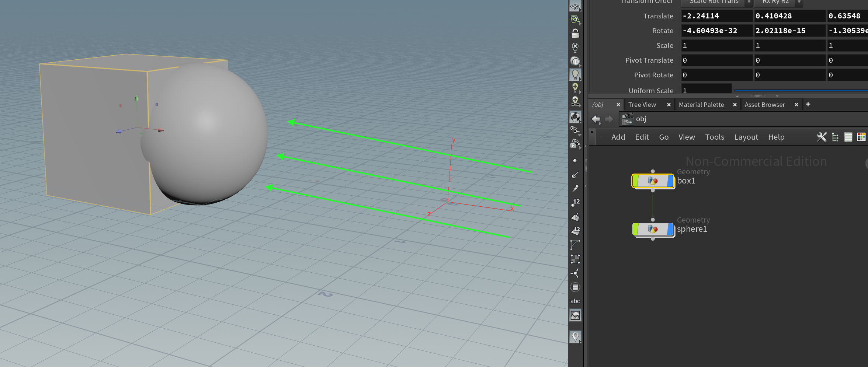Toggle sphere1 blue display flag

tap(670, 229)
